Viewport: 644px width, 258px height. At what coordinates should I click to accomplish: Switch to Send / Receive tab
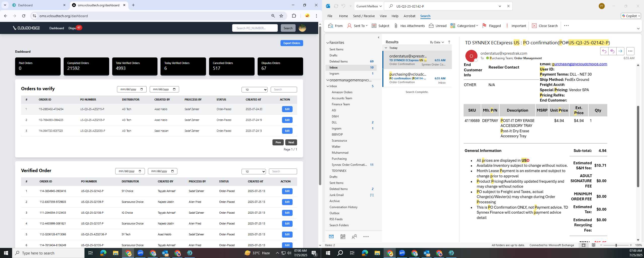364,16
